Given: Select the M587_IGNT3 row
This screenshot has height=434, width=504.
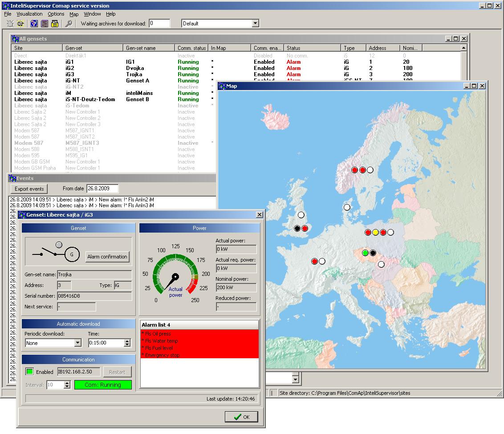Looking at the screenshot, I should tap(114, 143).
